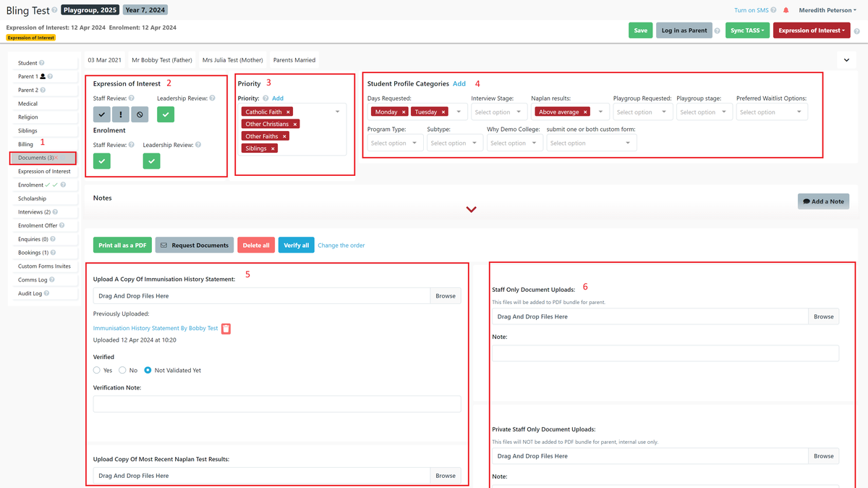
Task: Collapse the Notes section chevron
Action: pyautogui.click(x=471, y=209)
